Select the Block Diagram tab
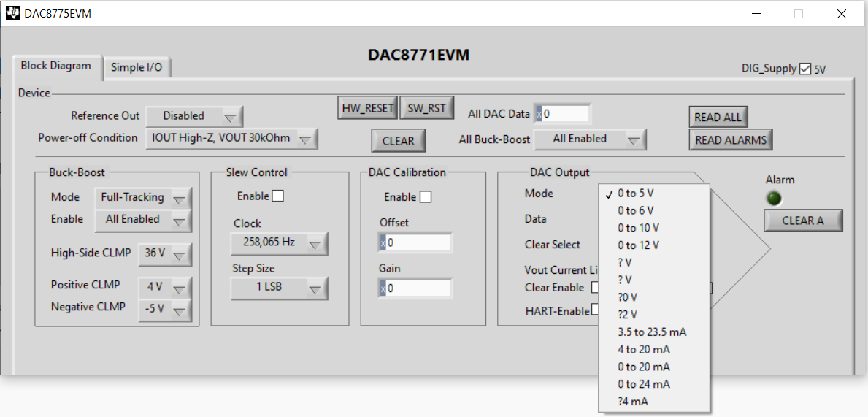868x417 pixels. (56, 66)
